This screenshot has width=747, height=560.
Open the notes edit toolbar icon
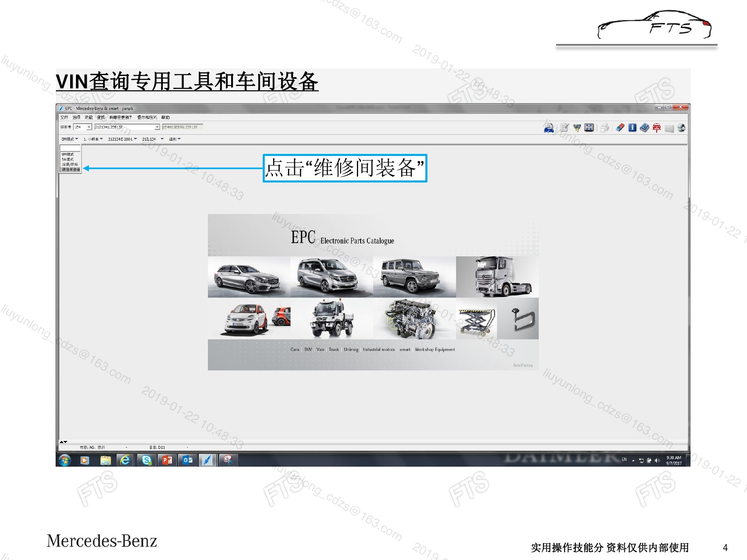pos(564,128)
